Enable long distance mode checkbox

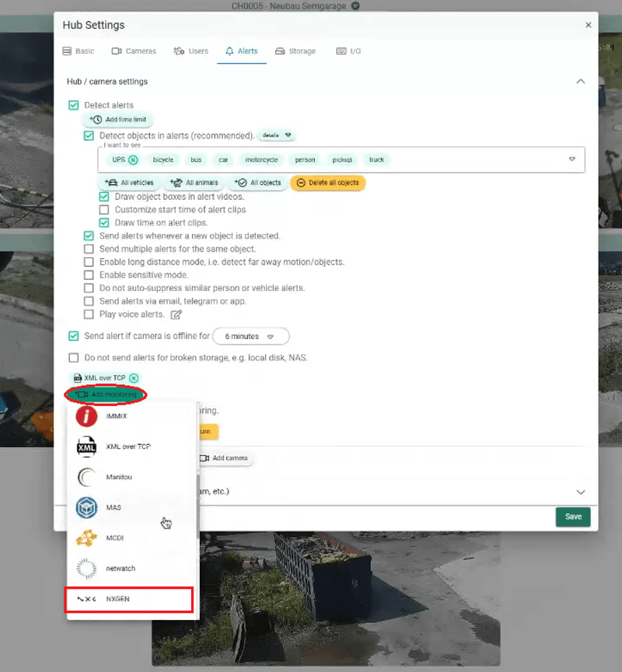coord(89,262)
